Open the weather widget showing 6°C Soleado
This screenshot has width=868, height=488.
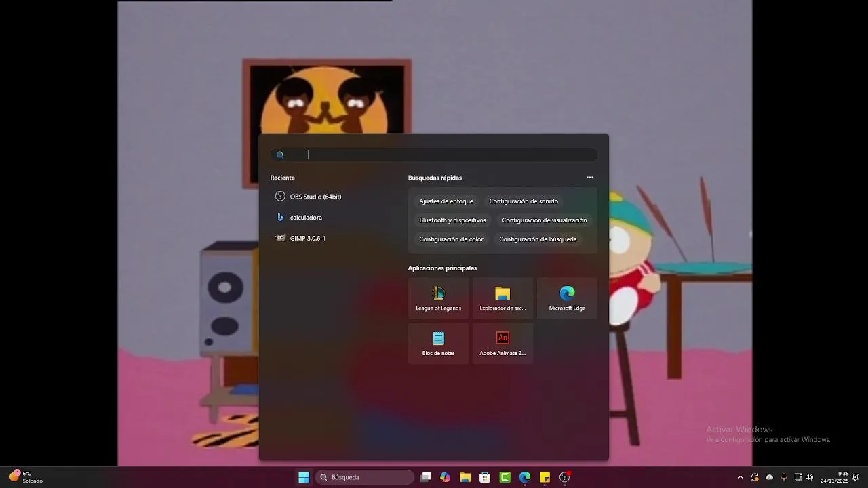(x=26, y=477)
